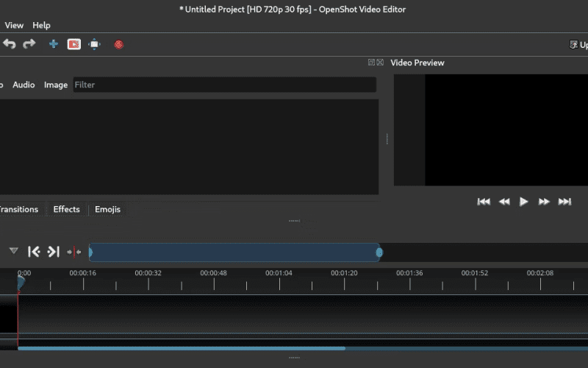Rewind the video preview
Viewport: 588px width, 368px height.
(504, 202)
